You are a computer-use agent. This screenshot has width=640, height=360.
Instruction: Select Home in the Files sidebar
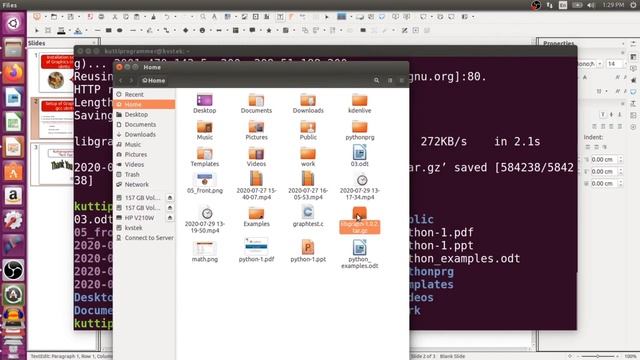tap(144, 104)
